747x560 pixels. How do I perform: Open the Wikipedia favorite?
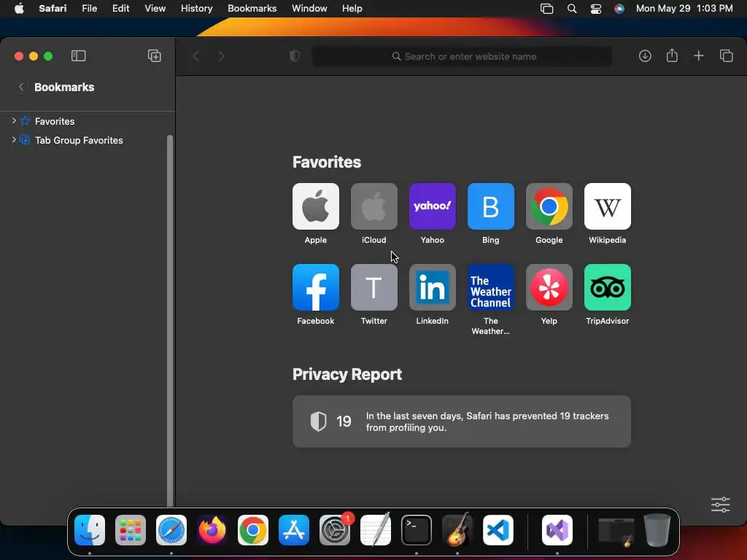pos(608,206)
